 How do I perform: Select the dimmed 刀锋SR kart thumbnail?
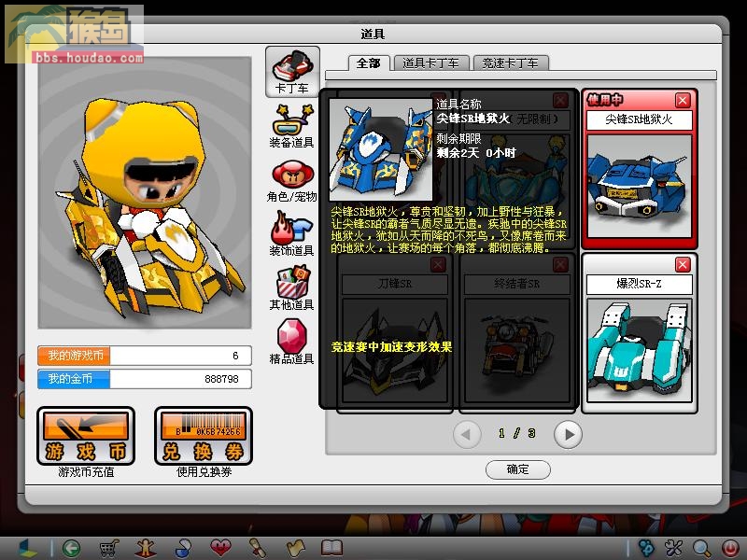[x=395, y=350]
